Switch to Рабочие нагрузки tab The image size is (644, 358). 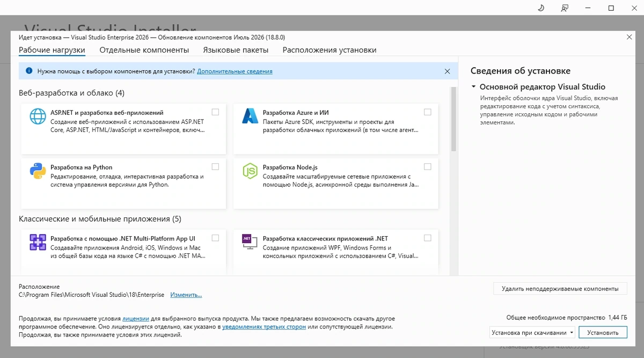(x=52, y=50)
